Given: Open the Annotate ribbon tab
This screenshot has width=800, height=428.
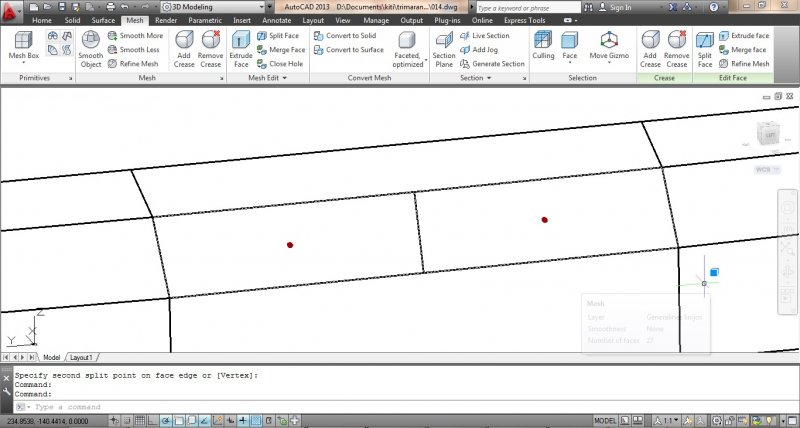Looking at the screenshot, I should click(x=276, y=19).
